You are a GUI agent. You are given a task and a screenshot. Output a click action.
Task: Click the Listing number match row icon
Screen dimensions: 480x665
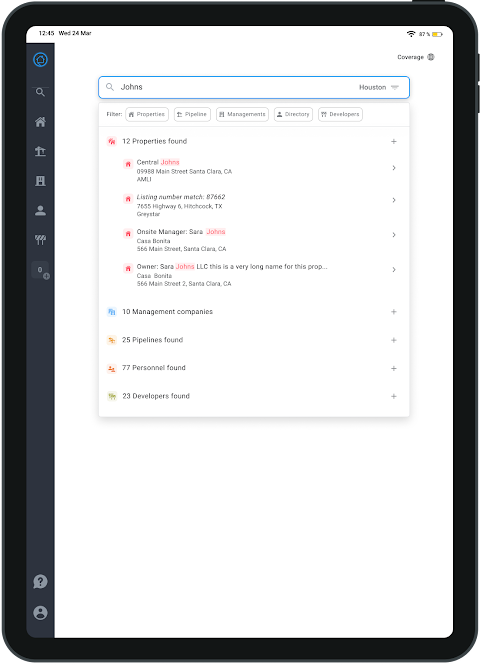(128, 199)
